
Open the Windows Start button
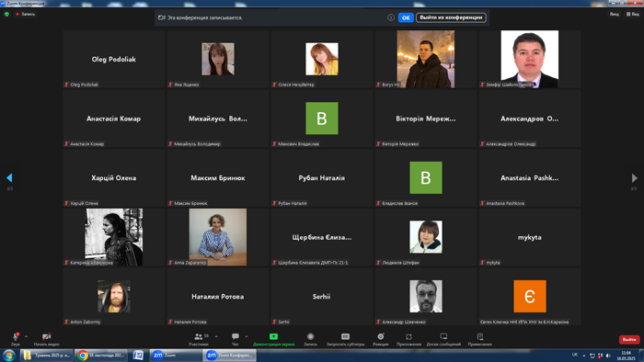click(8, 355)
